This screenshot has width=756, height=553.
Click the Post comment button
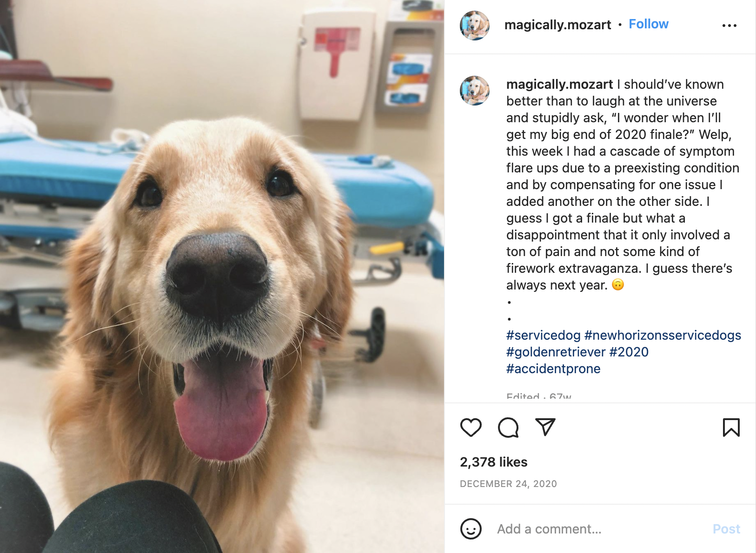pos(726,529)
